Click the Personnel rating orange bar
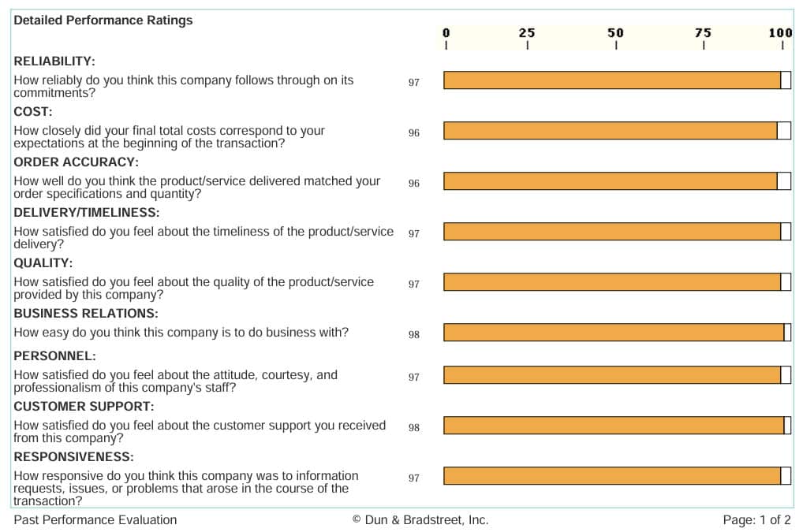This screenshot has height=532, width=803. click(x=612, y=375)
